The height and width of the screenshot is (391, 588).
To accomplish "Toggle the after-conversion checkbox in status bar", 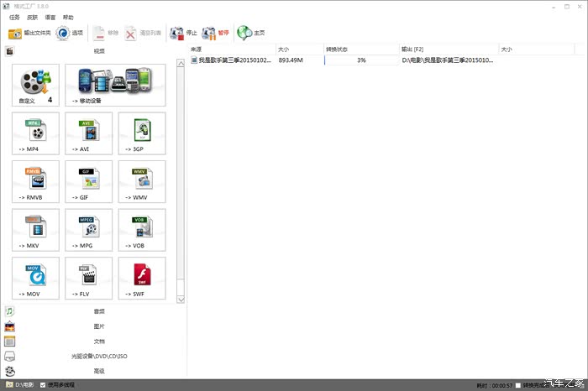I will pyautogui.click(x=518, y=385).
